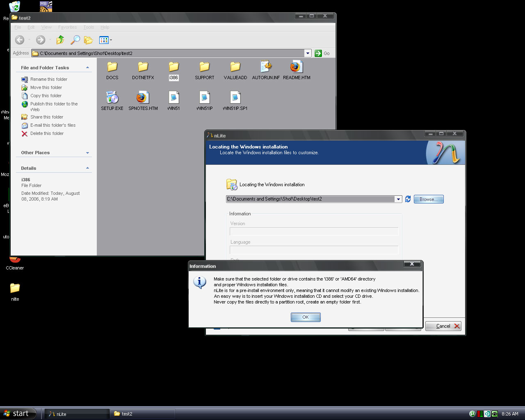Click Move this folder
This screenshot has height=420, width=525.
(46, 87)
